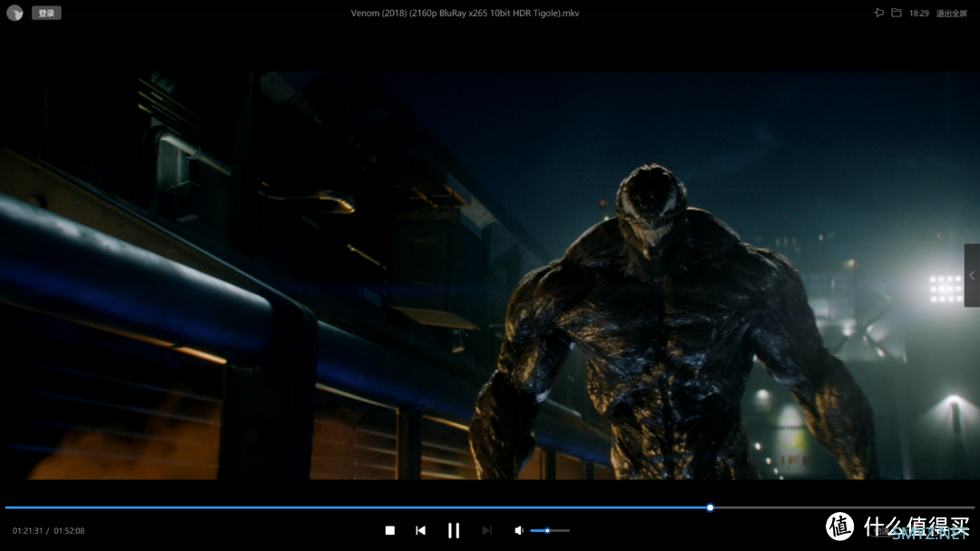Click the 18:29 clock text
This screenshot has height=551, width=980.
point(918,13)
